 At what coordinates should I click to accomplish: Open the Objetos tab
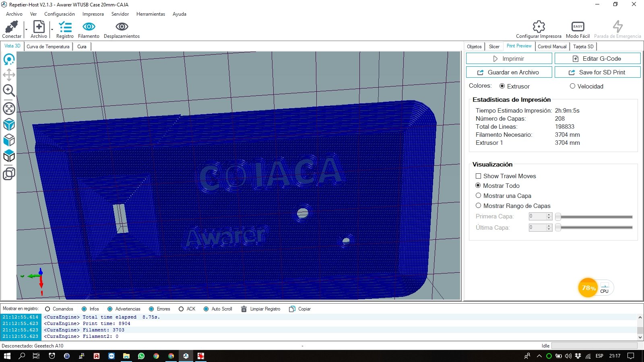click(474, 47)
